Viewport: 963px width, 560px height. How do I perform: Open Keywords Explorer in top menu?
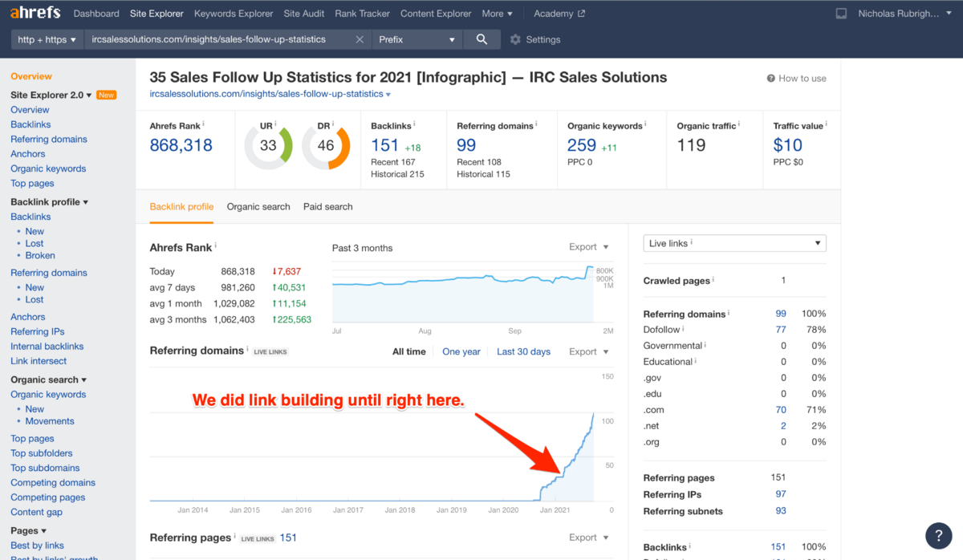tap(234, 14)
